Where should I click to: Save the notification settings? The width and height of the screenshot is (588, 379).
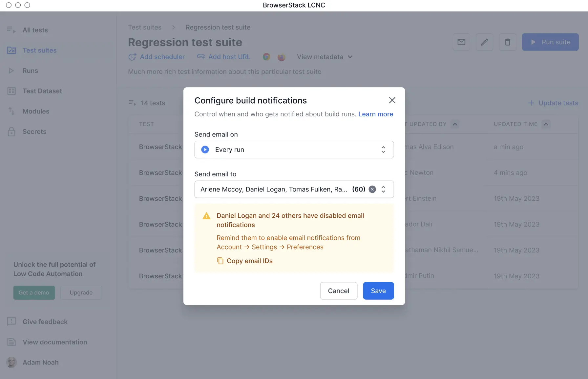tap(378, 291)
